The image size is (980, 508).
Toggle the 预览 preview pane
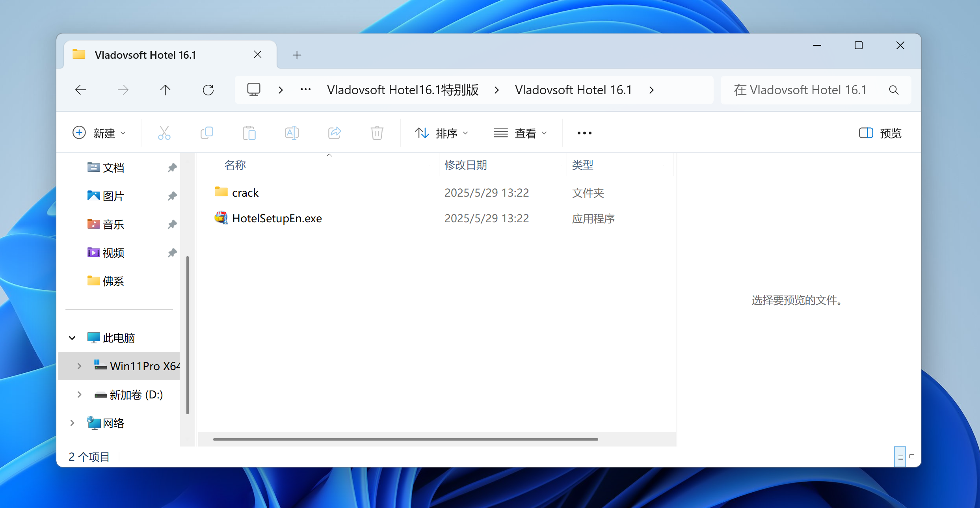(880, 133)
